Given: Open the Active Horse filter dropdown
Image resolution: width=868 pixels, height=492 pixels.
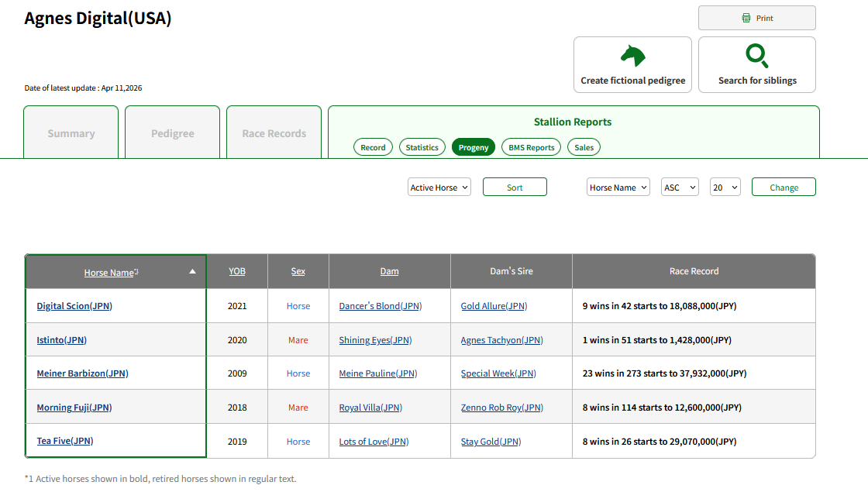Looking at the screenshot, I should tap(439, 187).
